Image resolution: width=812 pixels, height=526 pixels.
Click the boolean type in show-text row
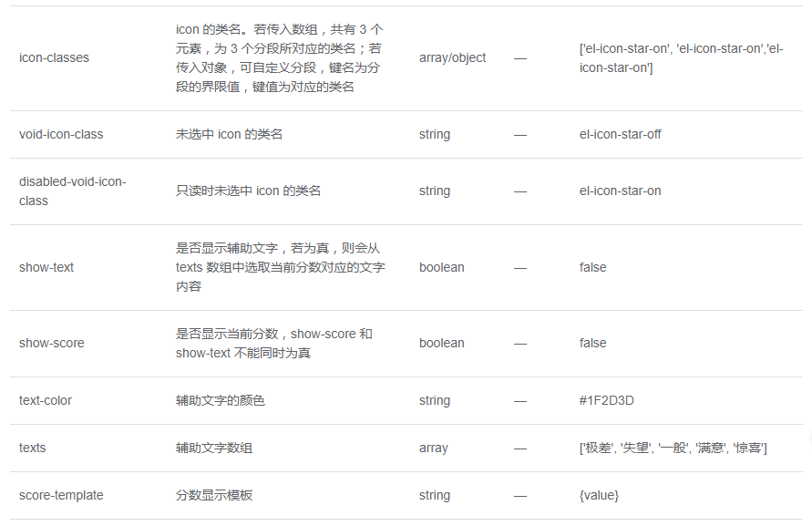(441, 267)
